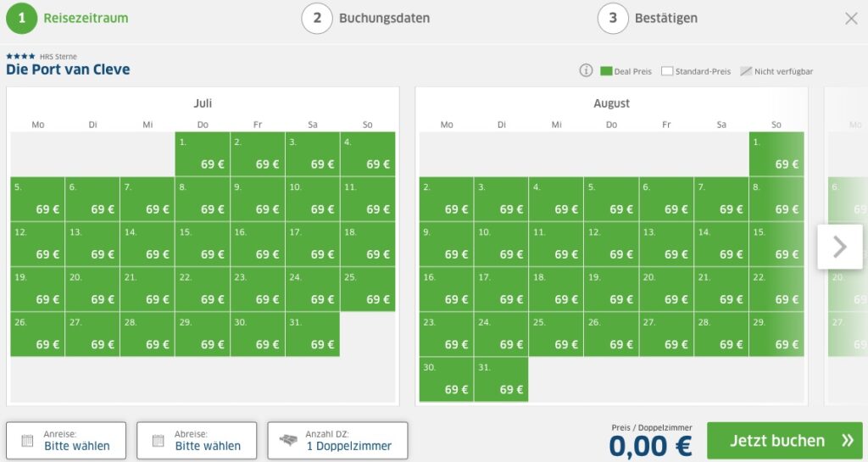Open the Anreise date selector
868x462 pixels.
66,441
